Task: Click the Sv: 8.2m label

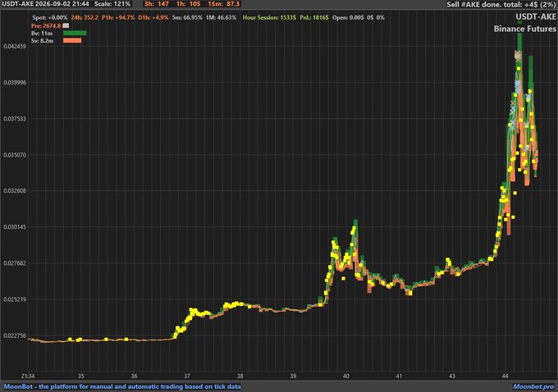Action: [43, 41]
